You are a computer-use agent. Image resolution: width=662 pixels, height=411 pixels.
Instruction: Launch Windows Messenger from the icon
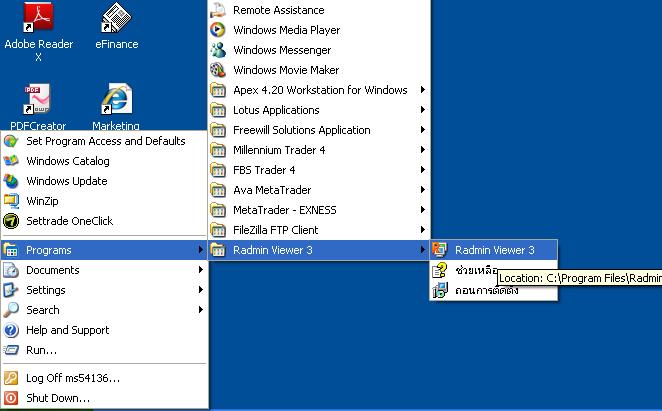coord(218,50)
